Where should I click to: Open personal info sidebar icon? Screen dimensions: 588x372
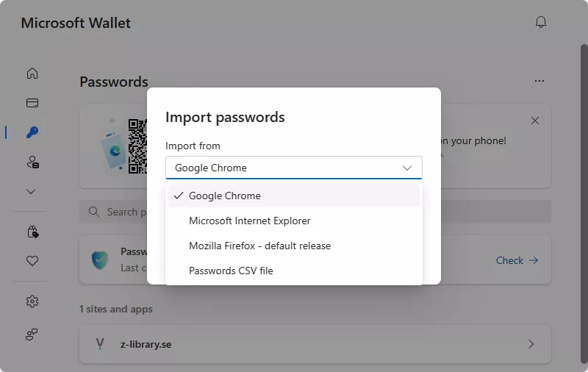pos(32,162)
